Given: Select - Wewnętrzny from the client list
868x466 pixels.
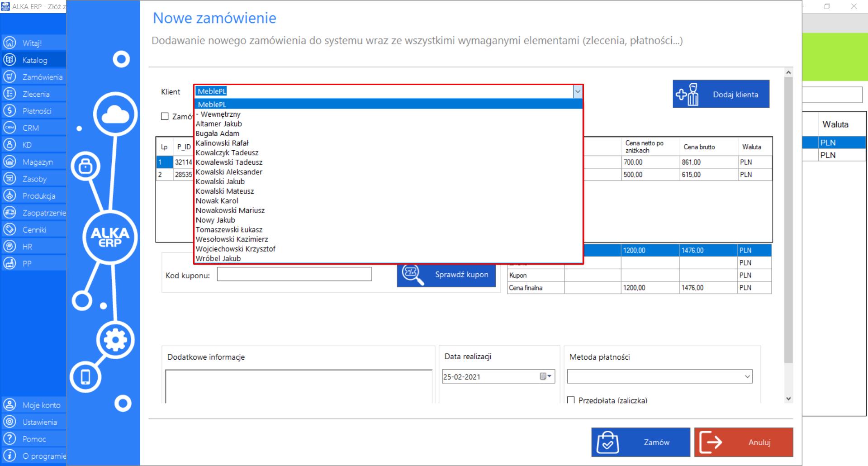Looking at the screenshot, I should click(x=389, y=114).
